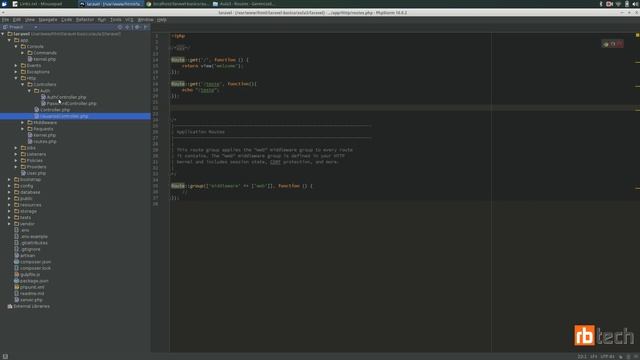
Task: Collapse the Console folder
Action: point(16,47)
